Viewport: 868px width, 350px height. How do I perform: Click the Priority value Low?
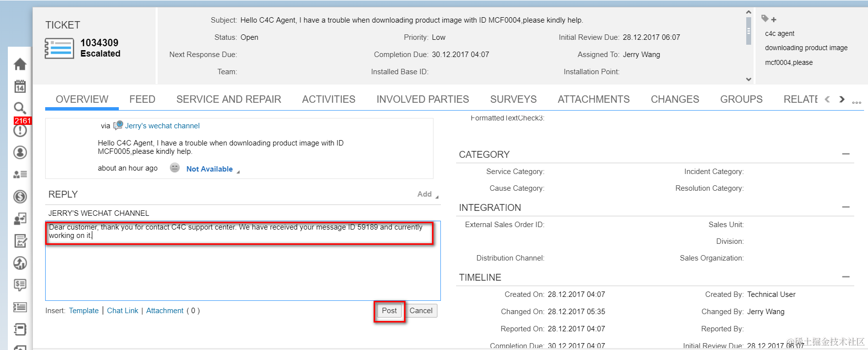tap(438, 37)
